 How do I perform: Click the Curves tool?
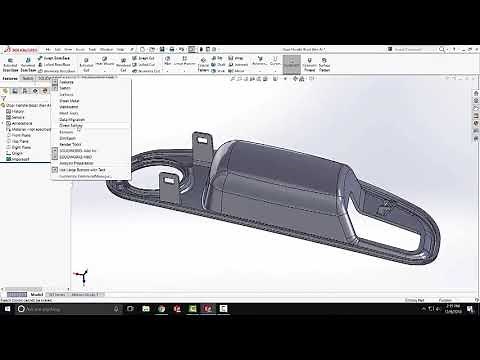point(275,61)
